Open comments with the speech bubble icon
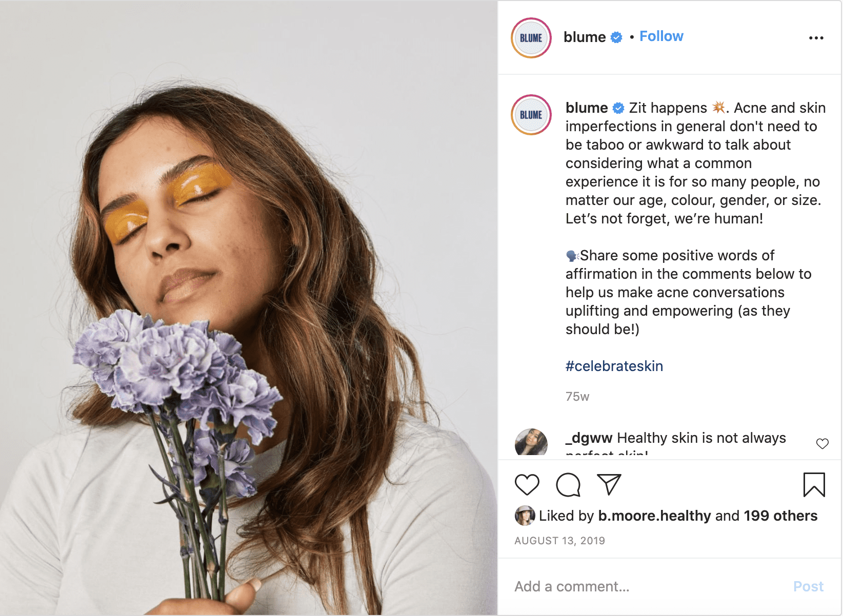This screenshot has width=843, height=616. (568, 485)
